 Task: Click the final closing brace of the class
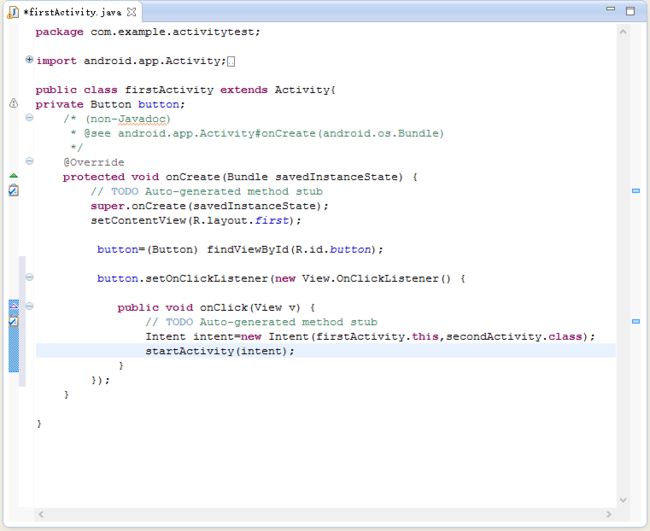(39, 423)
